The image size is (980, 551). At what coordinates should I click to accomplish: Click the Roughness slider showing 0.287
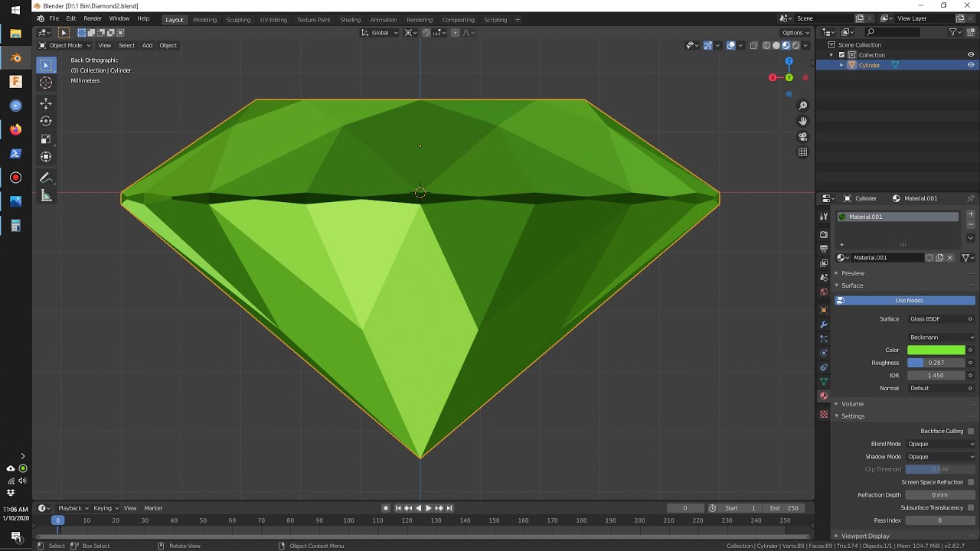(936, 363)
